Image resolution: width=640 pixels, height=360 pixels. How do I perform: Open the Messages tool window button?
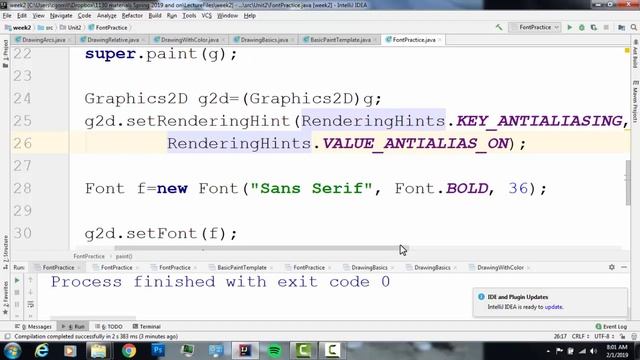point(33,327)
